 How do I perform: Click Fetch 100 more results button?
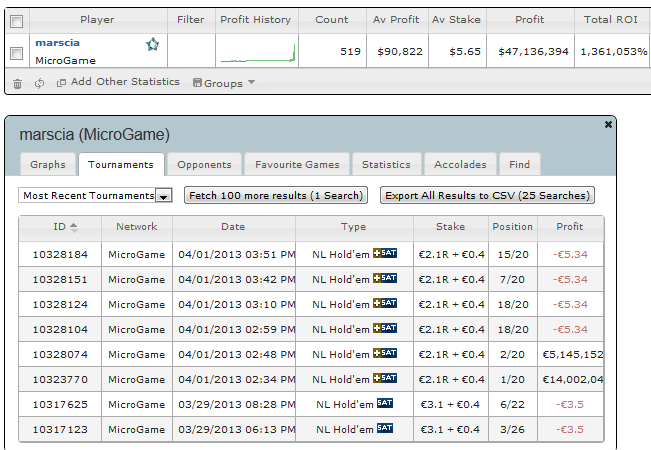[276, 195]
